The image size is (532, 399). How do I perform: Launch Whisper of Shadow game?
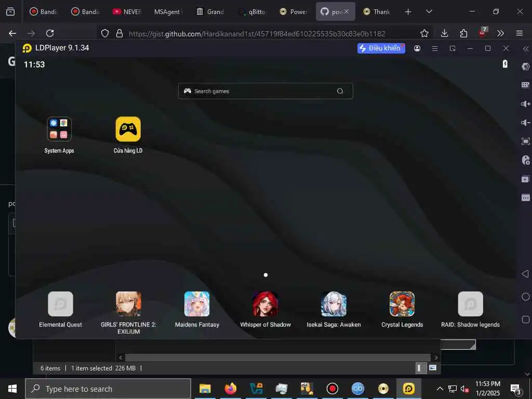tap(265, 304)
